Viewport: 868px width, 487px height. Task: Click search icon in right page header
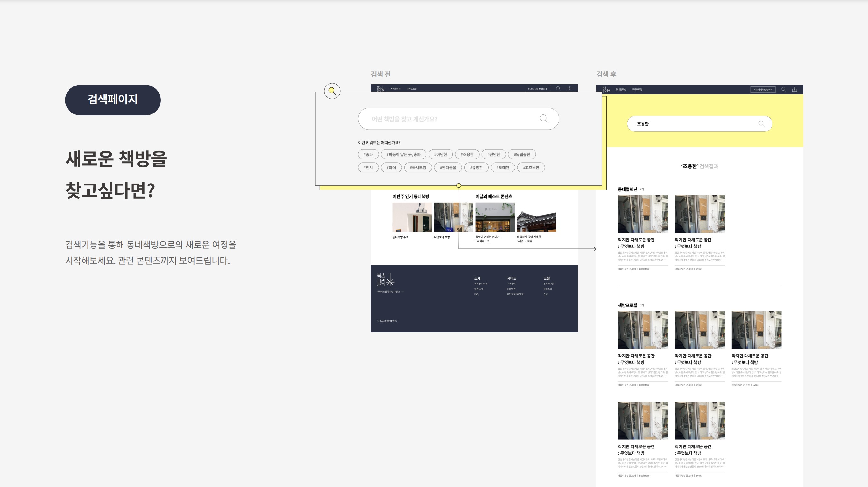point(783,90)
